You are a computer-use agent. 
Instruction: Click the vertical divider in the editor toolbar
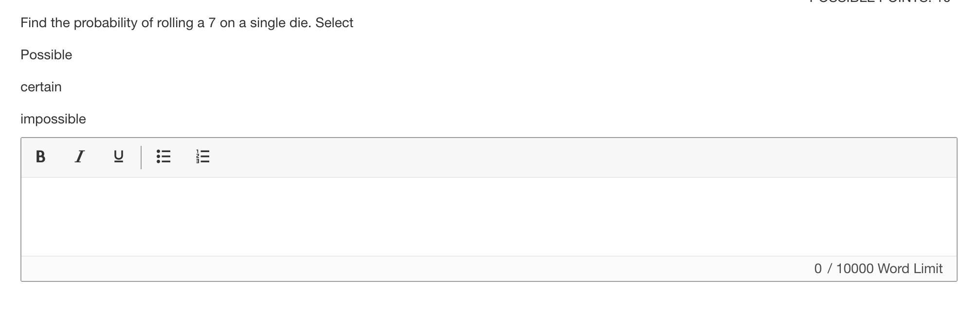[x=141, y=157]
